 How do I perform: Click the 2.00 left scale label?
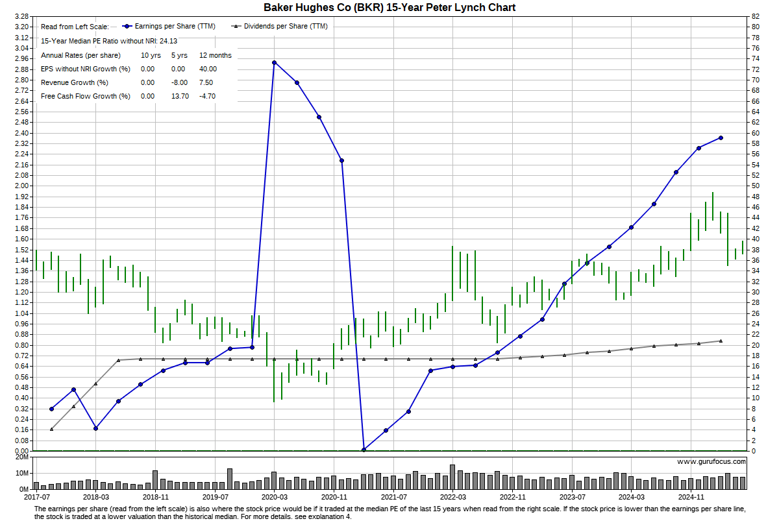coord(21,186)
